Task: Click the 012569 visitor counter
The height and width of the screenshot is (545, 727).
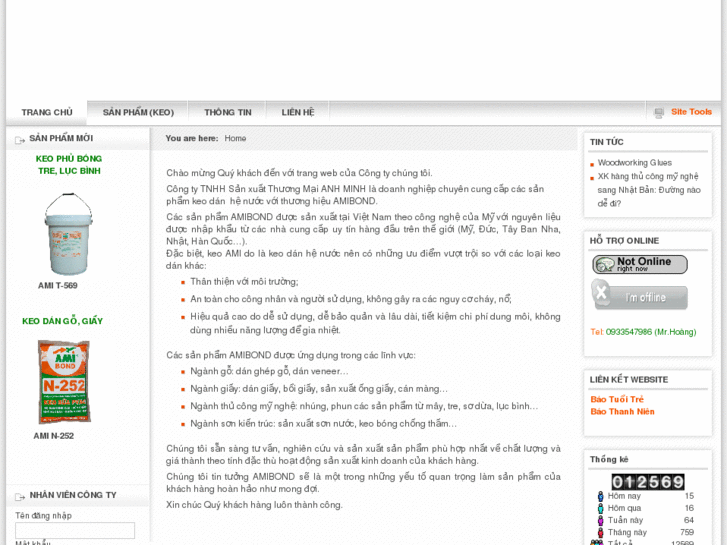Action: (648, 482)
